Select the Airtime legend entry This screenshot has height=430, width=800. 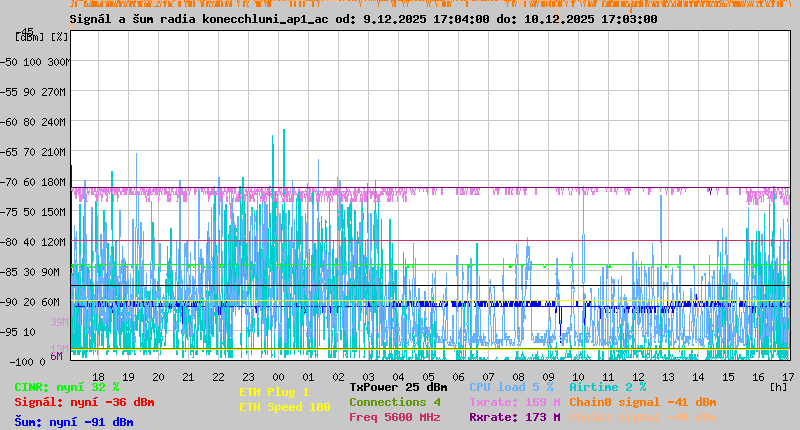pyautogui.click(x=607, y=387)
